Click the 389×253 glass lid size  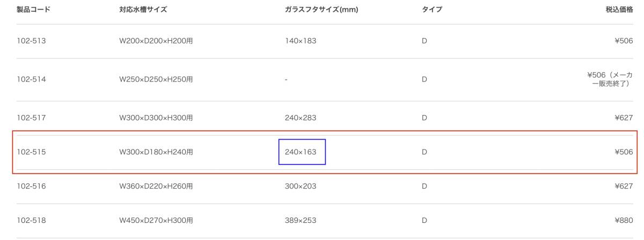[x=301, y=221]
